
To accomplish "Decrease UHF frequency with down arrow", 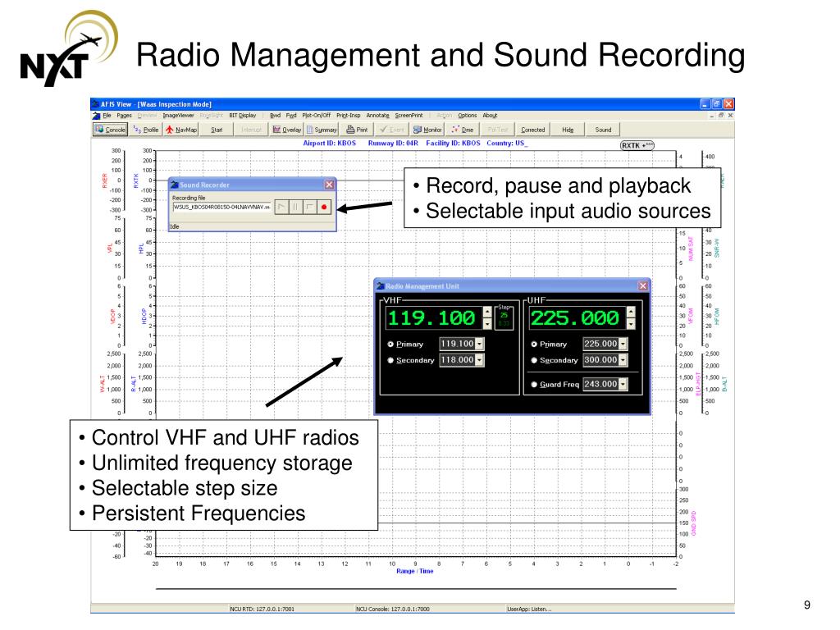I will coord(631,323).
